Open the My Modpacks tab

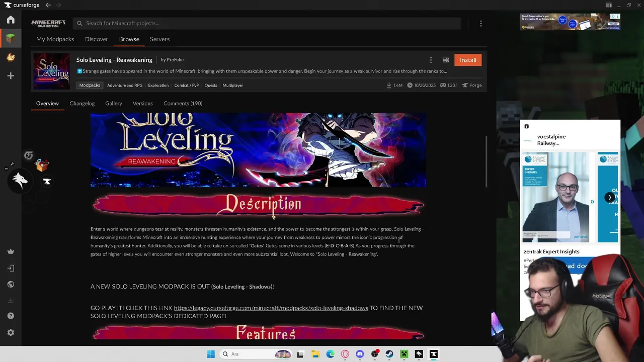click(x=55, y=39)
